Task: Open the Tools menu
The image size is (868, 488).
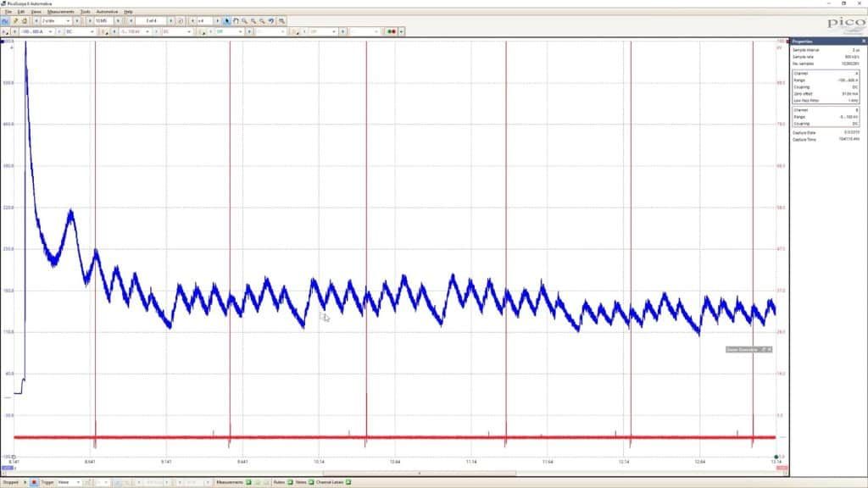Action: [86, 11]
